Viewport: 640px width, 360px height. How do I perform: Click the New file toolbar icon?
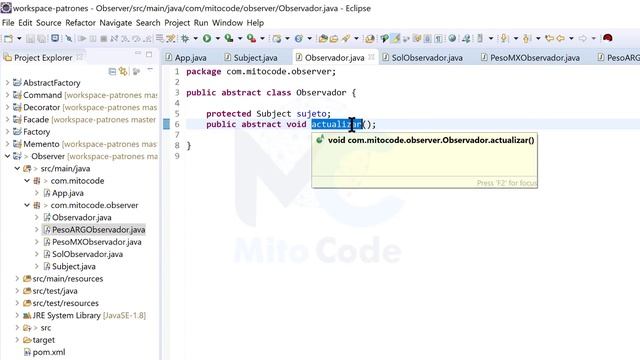point(8,38)
